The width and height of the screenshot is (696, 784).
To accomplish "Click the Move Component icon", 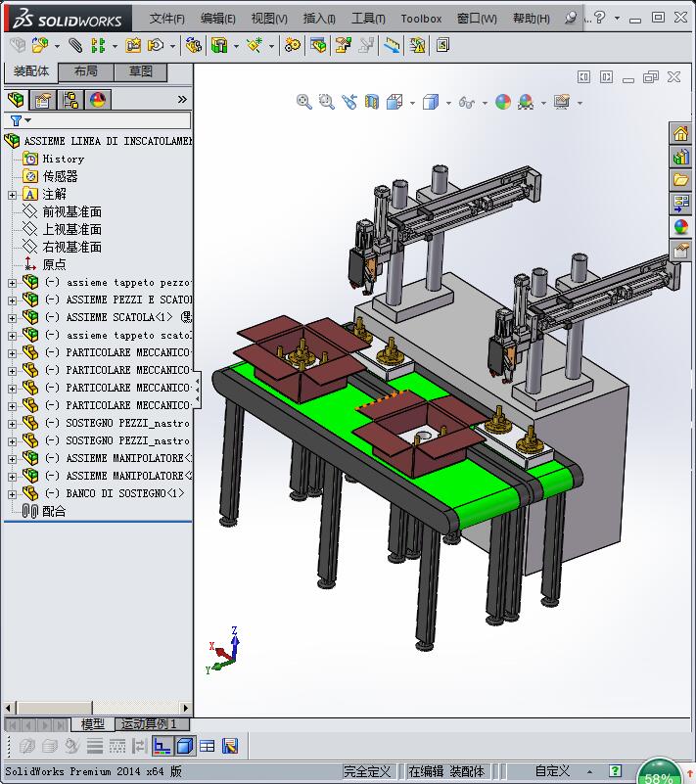I will point(156,45).
